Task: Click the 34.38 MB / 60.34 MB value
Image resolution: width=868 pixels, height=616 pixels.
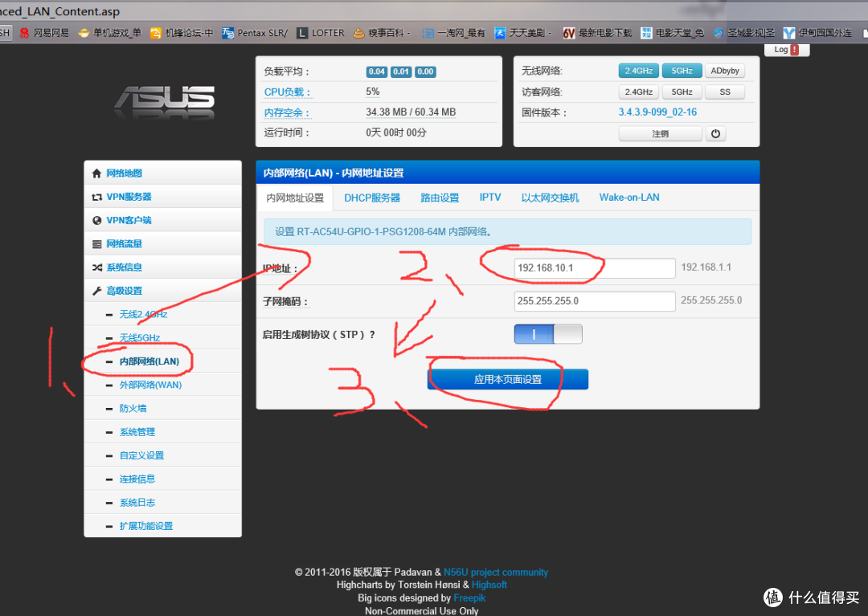Action: tap(411, 112)
